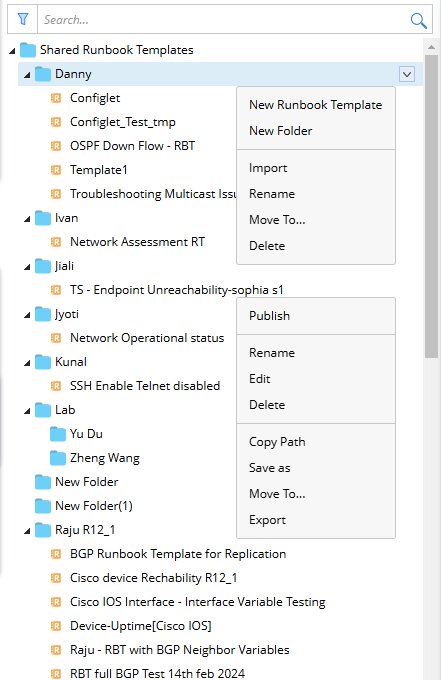The image size is (441, 680).
Task: Collapse the Lab folder expander
Action: coord(27,411)
